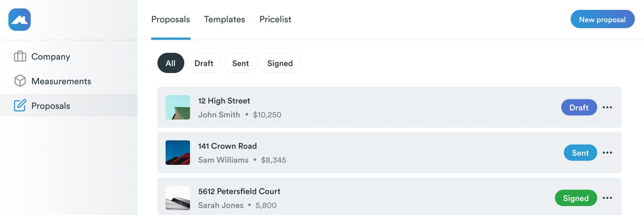
Task: Filter proposals by All
Action: (x=170, y=63)
